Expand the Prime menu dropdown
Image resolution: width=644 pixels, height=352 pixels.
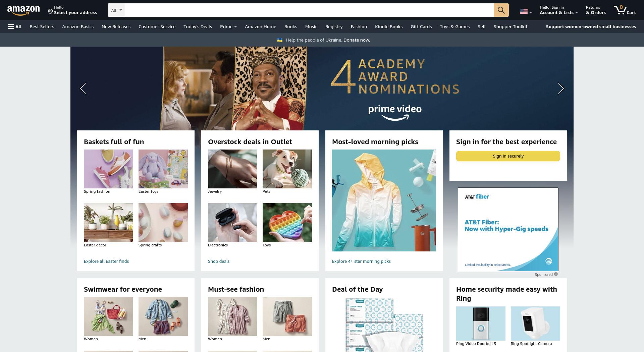[228, 26]
